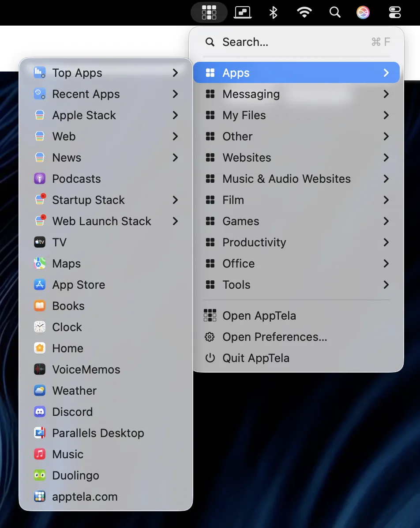
Task: Click the Web stack icon
Action: click(x=40, y=136)
